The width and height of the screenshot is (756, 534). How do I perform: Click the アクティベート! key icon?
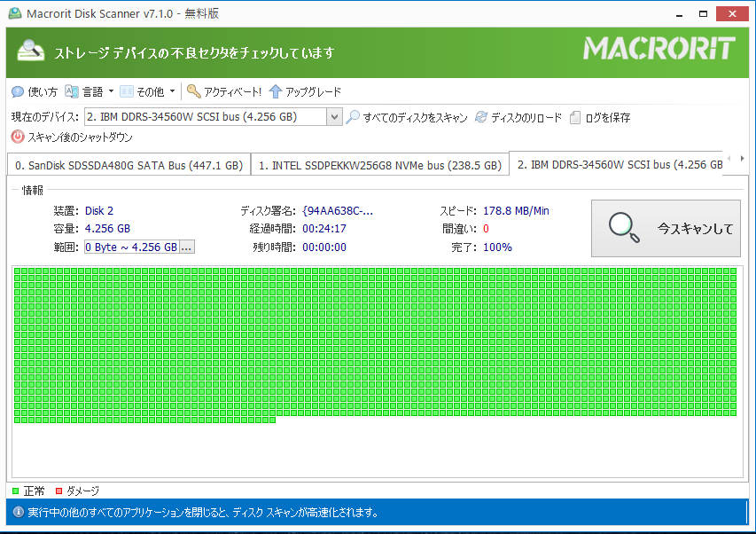(x=193, y=91)
